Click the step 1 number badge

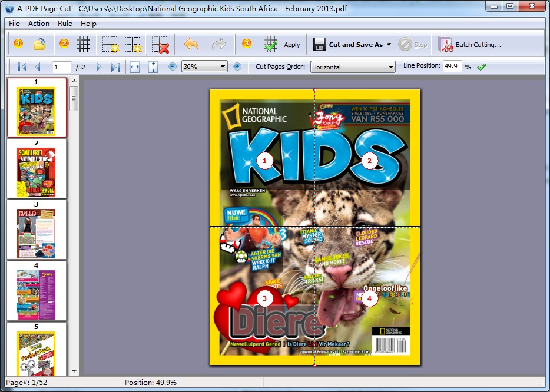tap(18, 44)
